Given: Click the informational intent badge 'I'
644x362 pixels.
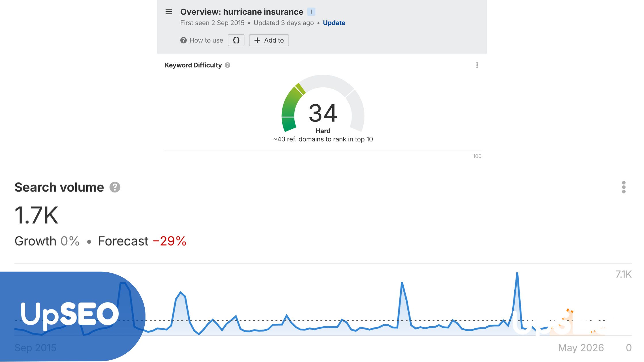Looking at the screenshot, I should coord(311,12).
